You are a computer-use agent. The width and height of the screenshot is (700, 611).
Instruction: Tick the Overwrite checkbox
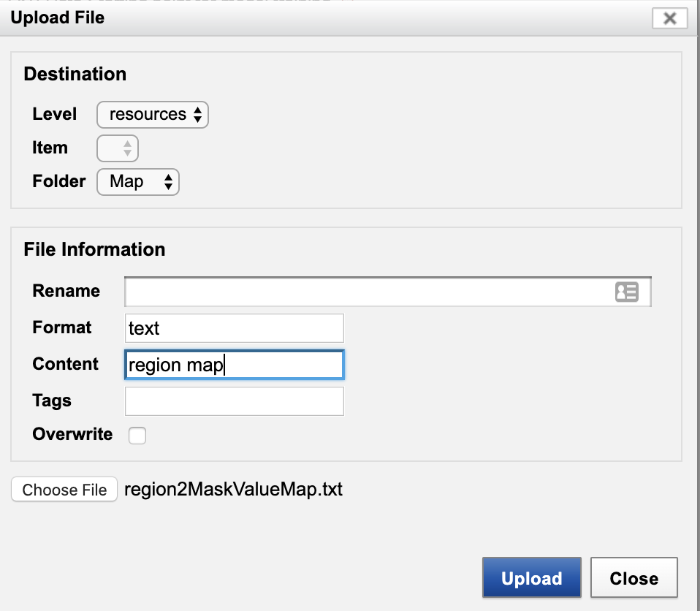137,436
